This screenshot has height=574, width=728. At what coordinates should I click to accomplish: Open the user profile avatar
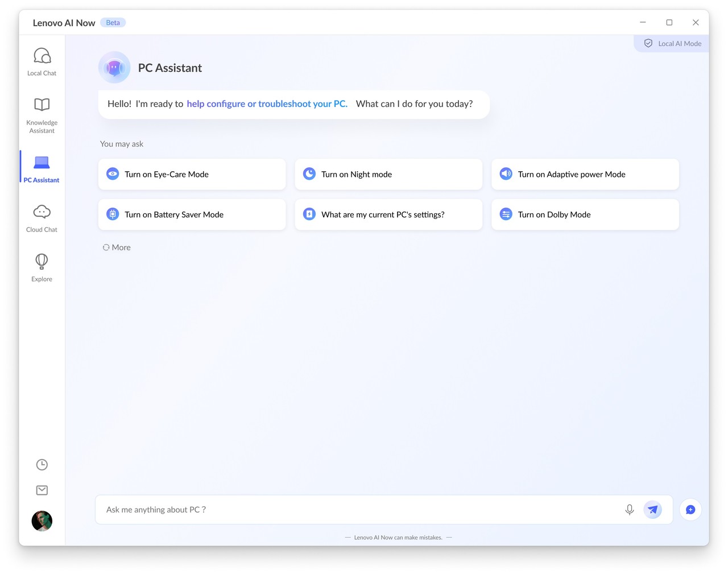tap(42, 521)
